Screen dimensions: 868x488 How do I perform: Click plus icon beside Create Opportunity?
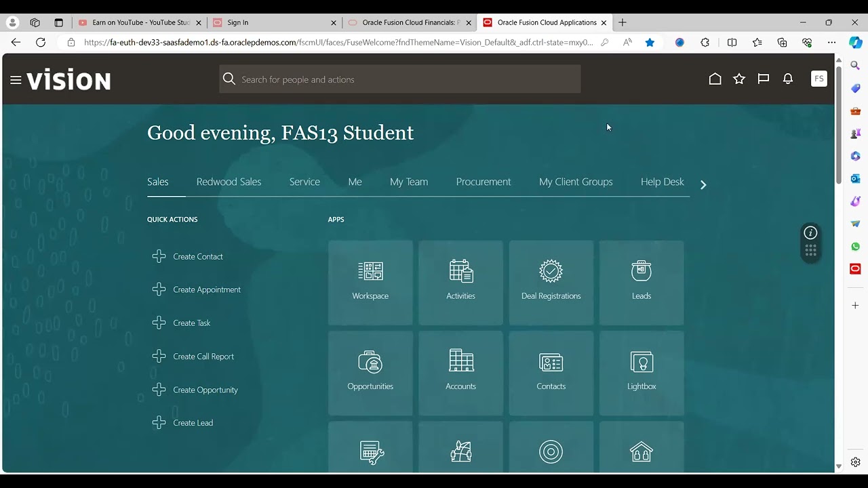[159, 390]
